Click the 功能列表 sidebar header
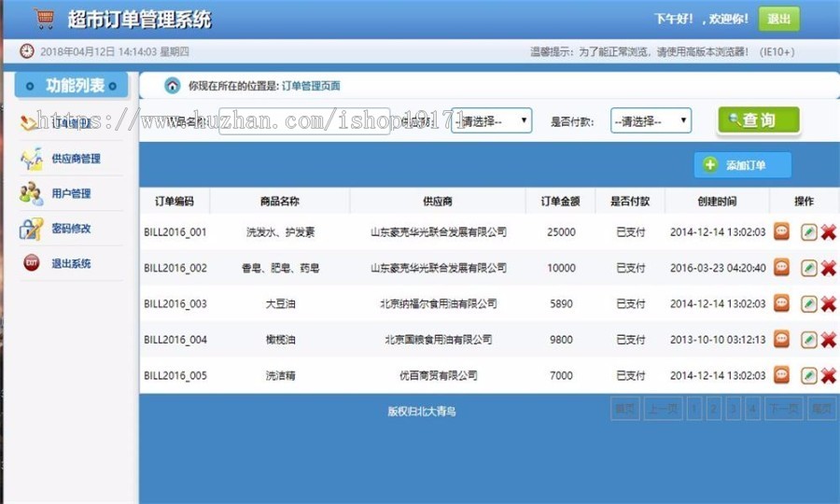Screen dimensions: 840x504 tap(71, 85)
